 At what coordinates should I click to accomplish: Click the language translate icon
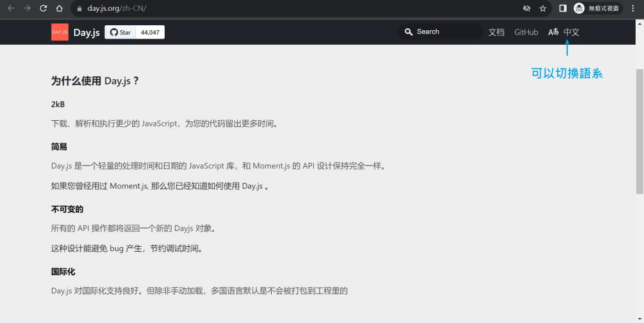(x=553, y=32)
